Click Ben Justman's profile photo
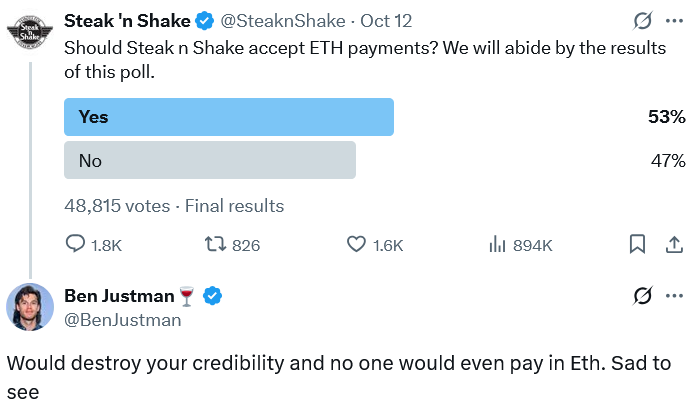 coord(30,306)
